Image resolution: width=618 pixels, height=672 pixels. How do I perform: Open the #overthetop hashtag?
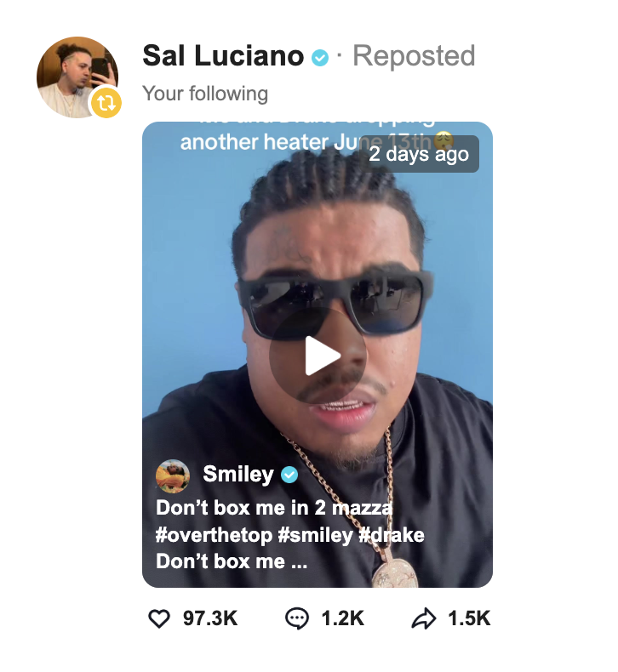(214, 535)
